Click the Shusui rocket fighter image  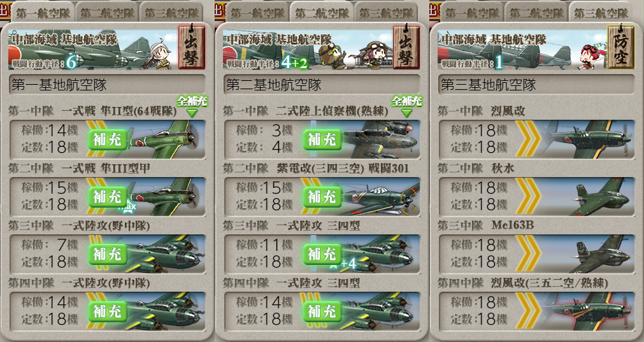pos(599,197)
